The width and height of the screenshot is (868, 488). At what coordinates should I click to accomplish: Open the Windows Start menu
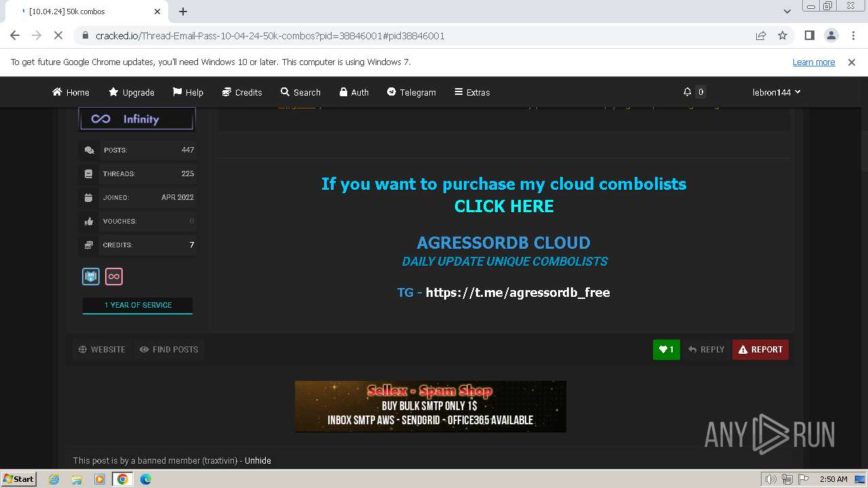tap(18, 479)
